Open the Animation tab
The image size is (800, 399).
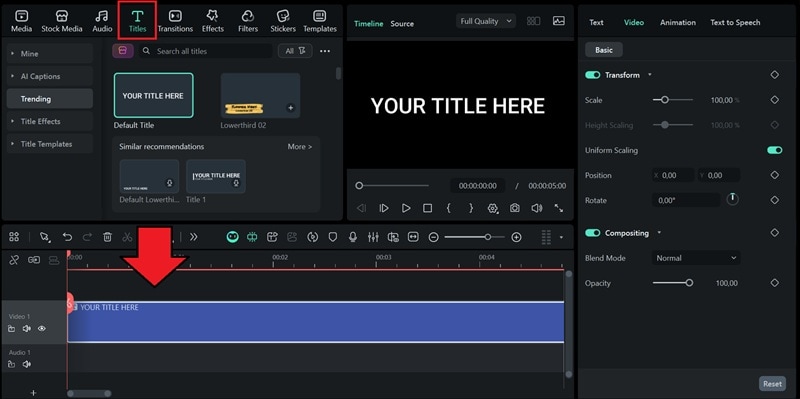(x=678, y=22)
